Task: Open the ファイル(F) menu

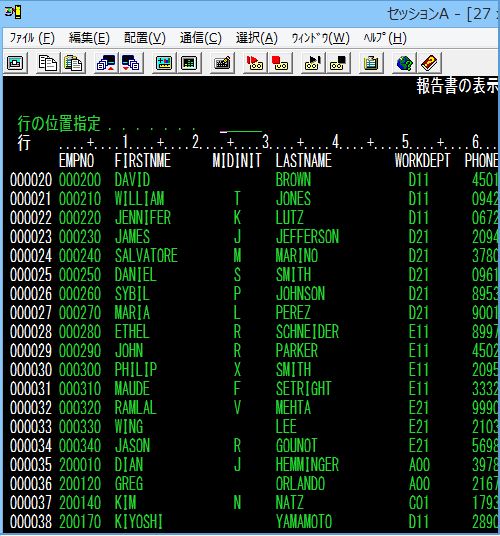Action: tap(31, 38)
